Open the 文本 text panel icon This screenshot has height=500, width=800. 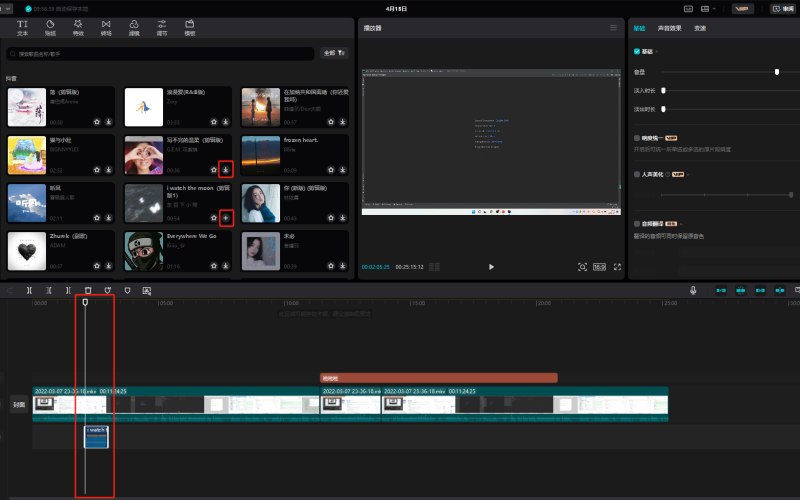22,28
